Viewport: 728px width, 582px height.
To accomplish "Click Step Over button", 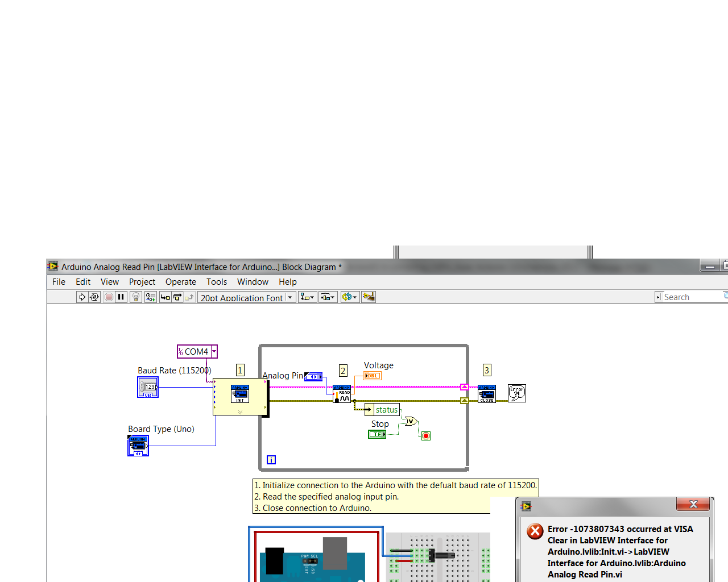I will pyautogui.click(x=177, y=297).
